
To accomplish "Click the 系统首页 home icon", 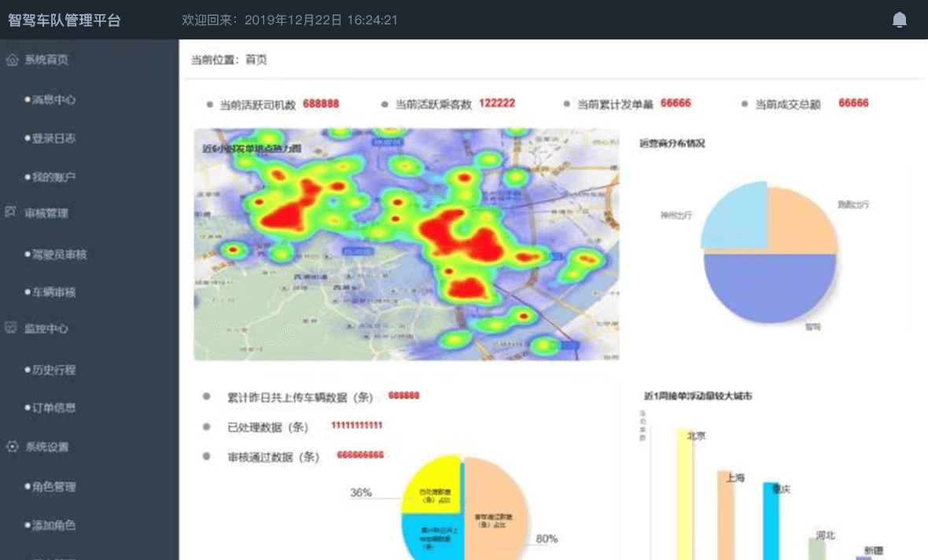I will 12,60.
